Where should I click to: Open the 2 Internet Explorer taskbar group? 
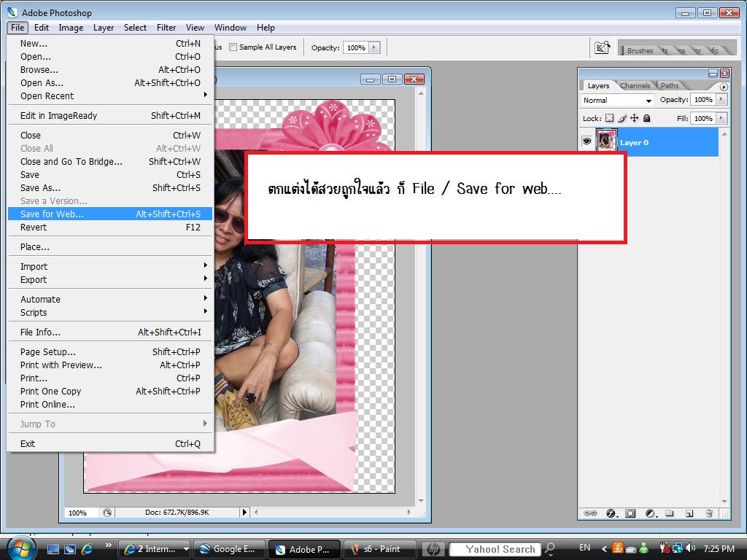153,550
